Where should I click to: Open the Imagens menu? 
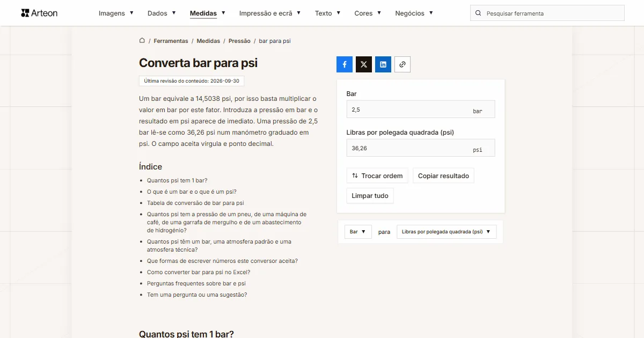pyautogui.click(x=116, y=13)
